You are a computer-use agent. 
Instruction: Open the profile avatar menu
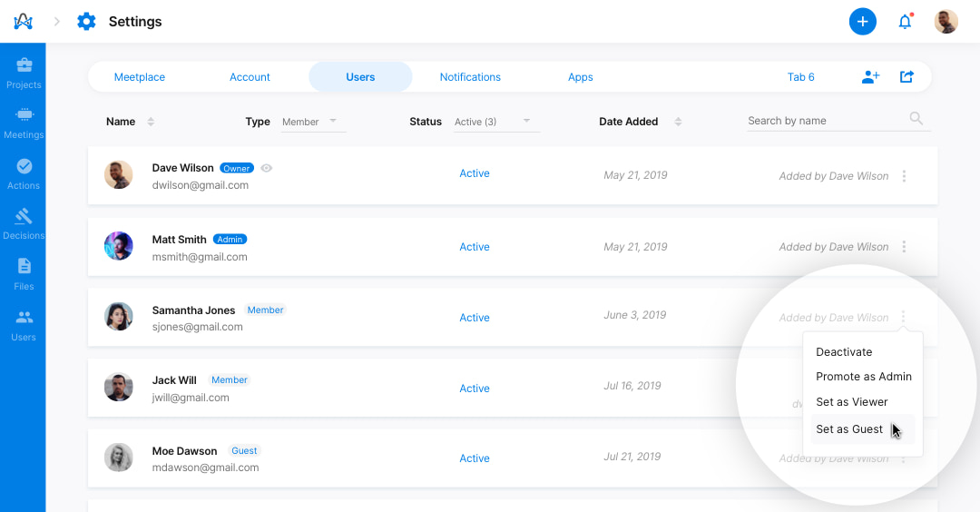pyautogui.click(x=946, y=21)
